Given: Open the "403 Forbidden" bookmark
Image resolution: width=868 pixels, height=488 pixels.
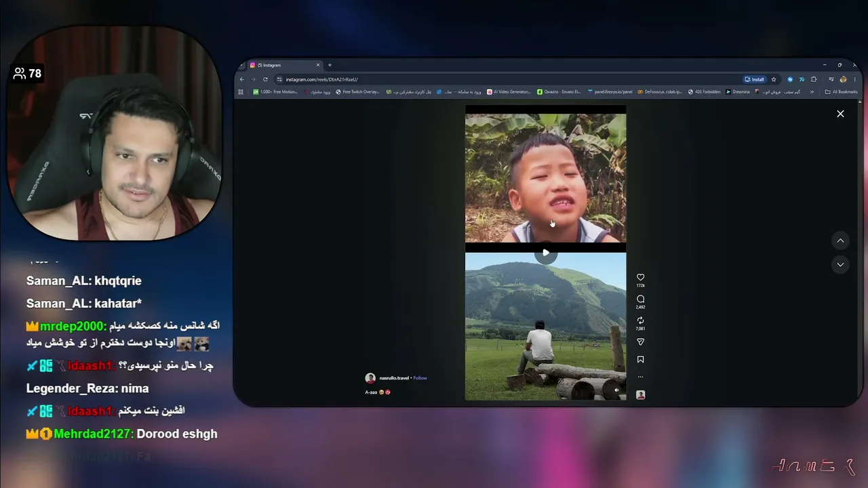Looking at the screenshot, I should coord(705,91).
